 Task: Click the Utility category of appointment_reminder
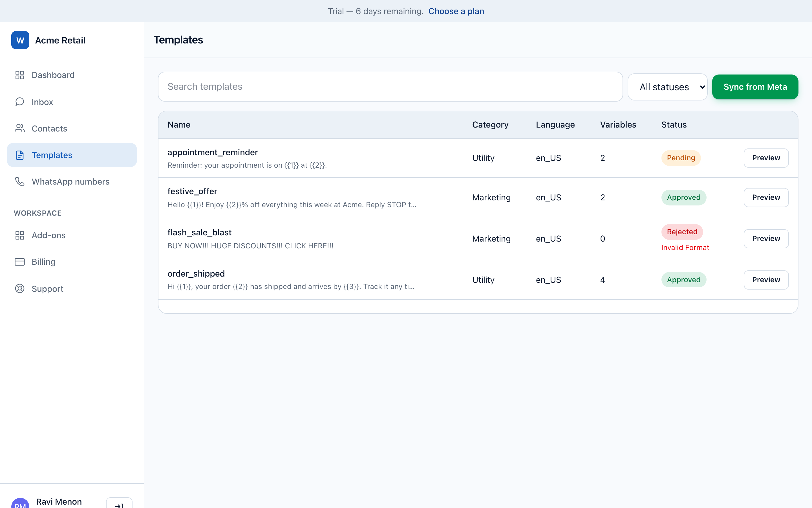pyautogui.click(x=483, y=158)
